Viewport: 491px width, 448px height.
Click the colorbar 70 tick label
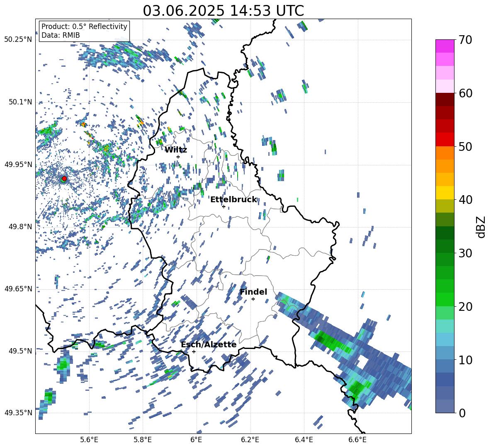(x=465, y=40)
